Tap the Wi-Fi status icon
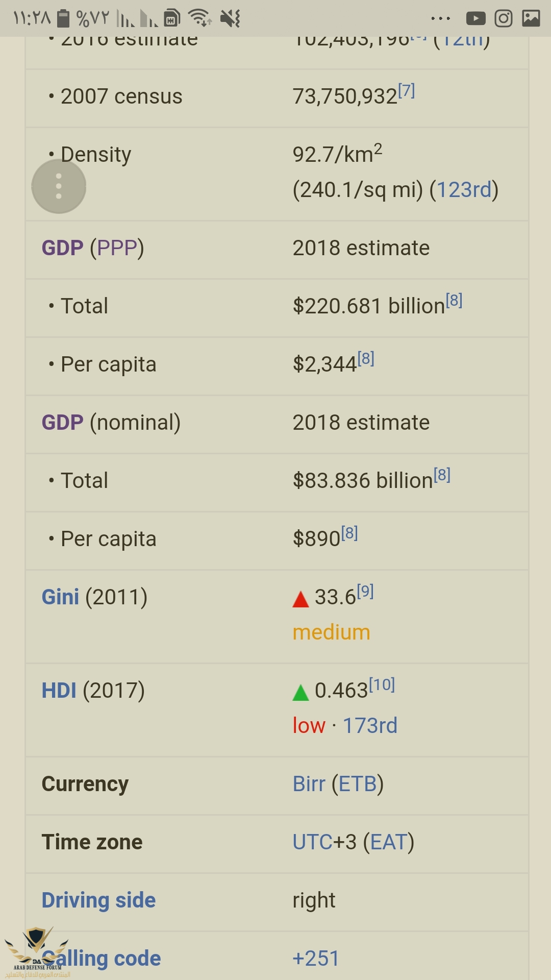The image size is (551, 980). [199, 18]
